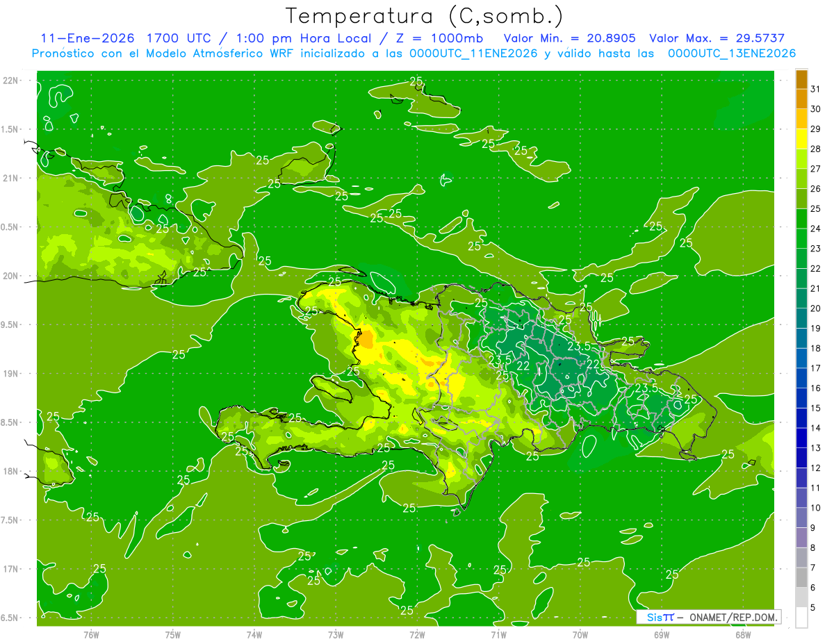Click the '69W' longitude axis label

662,634
